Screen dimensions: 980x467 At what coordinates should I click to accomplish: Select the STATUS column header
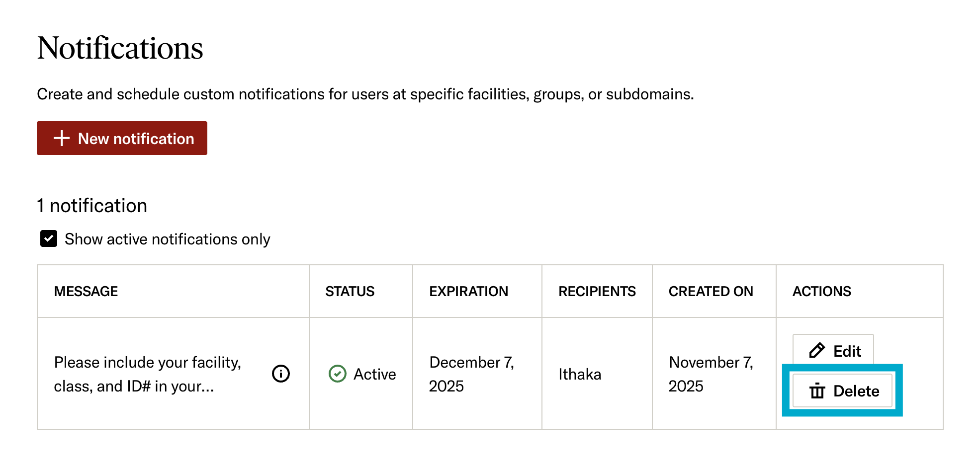coord(349,291)
